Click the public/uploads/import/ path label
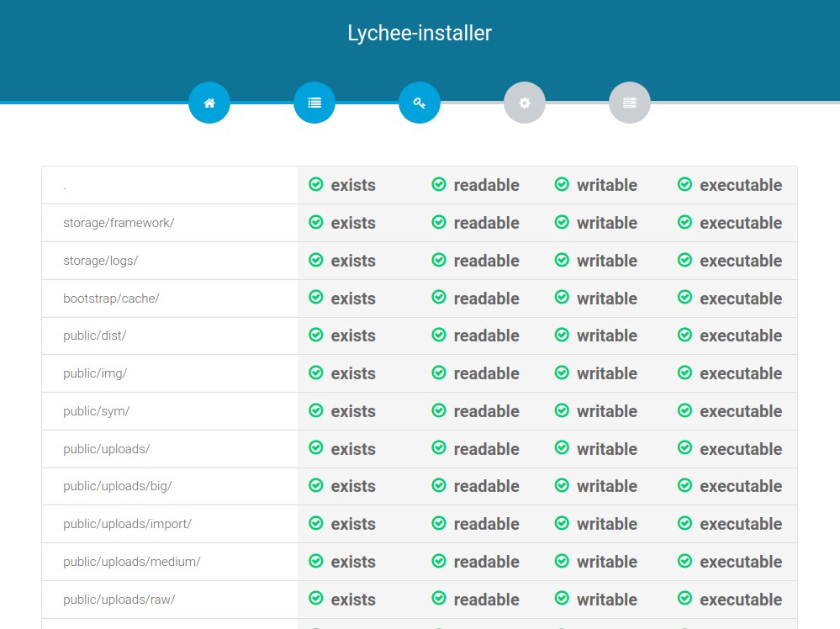The height and width of the screenshot is (629, 840). click(126, 524)
